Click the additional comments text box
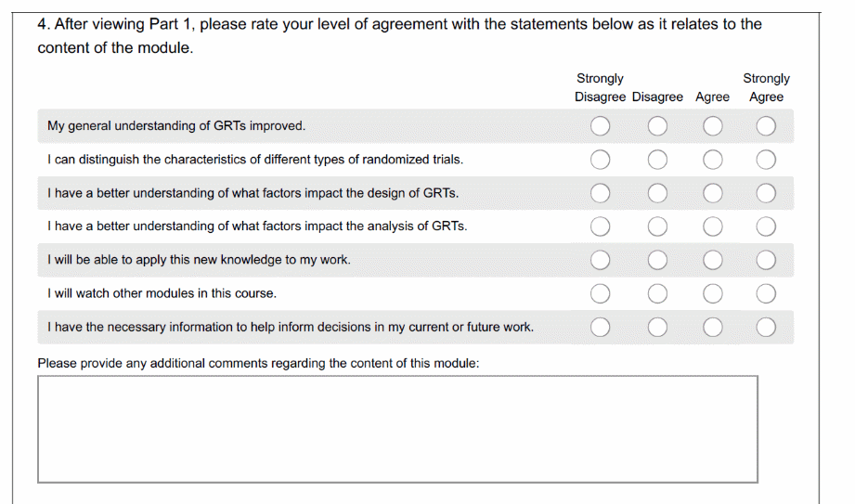The width and height of the screenshot is (855, 504). (397, 429)
